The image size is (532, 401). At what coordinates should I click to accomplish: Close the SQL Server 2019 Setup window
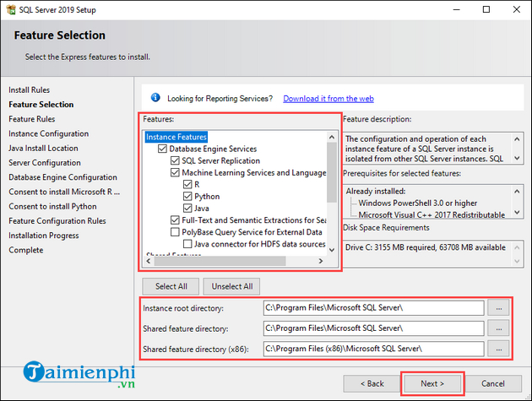pos(517,9)
